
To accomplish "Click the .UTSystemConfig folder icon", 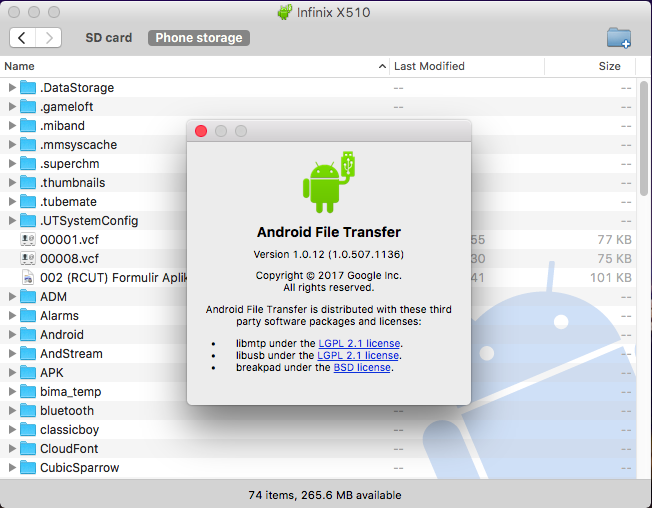I will click(28, 221).
